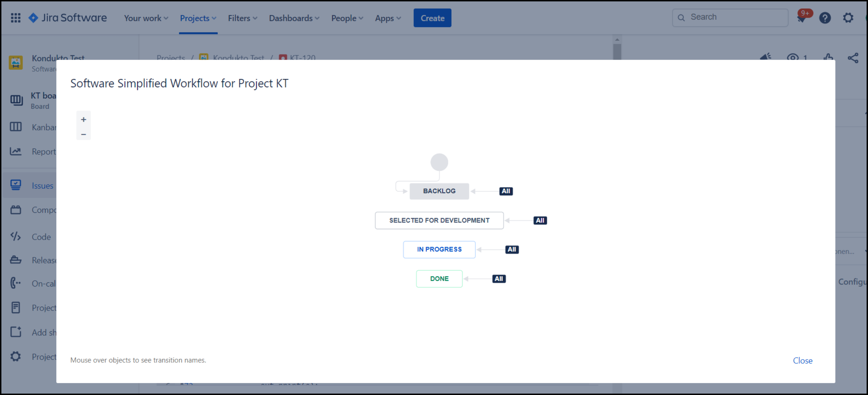Zoom in the workflow diagram with plus
868x395 pixels.
[x=83, y=120]
